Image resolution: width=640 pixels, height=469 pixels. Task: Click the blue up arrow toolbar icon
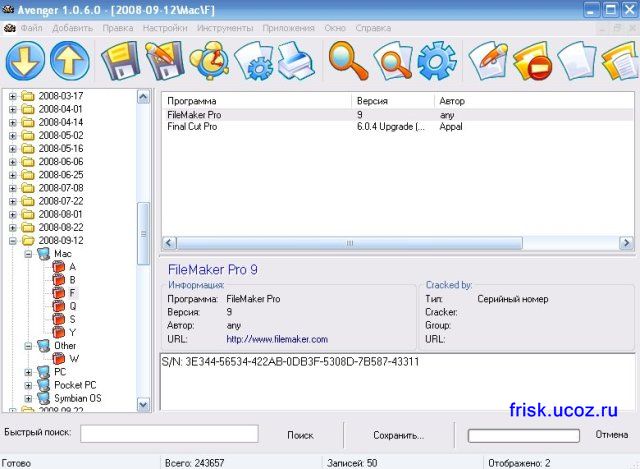click(x=70, y=60)
